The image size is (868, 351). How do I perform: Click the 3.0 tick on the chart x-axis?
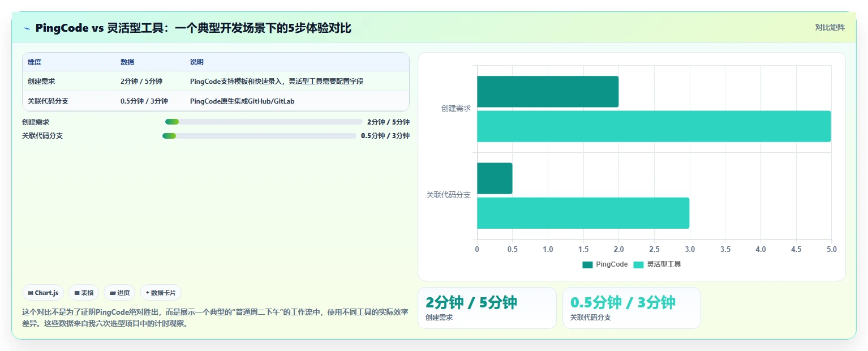pos(690,249)
